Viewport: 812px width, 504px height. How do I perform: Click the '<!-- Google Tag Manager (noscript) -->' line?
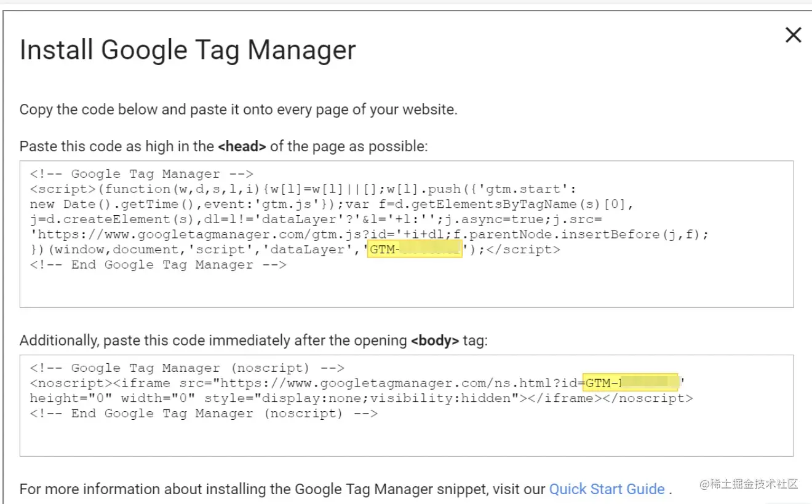[187, 368]
